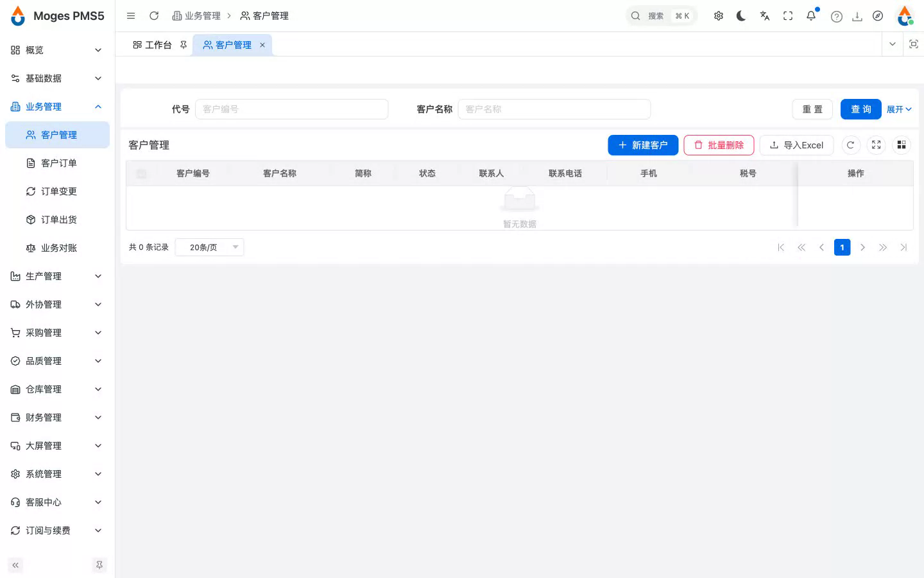Close the 客户管理 tab
This screenshot has width=924, height=578.
[x=262, y=45]
